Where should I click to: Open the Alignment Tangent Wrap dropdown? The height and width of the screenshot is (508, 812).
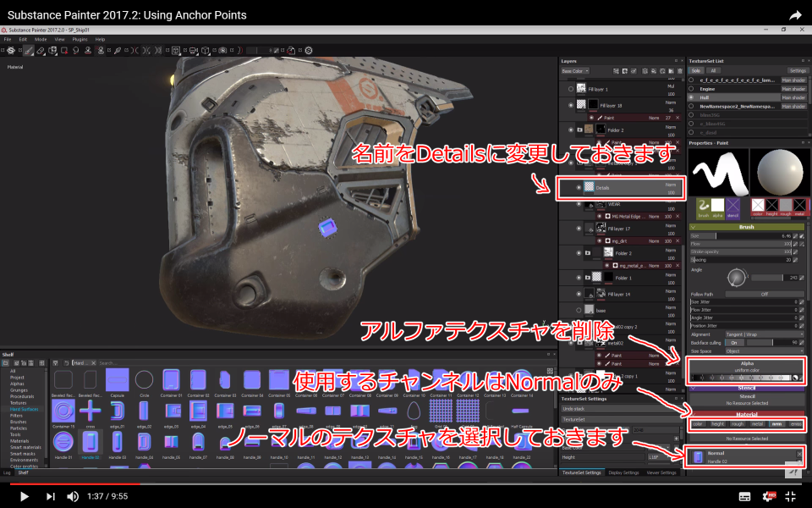764,334
